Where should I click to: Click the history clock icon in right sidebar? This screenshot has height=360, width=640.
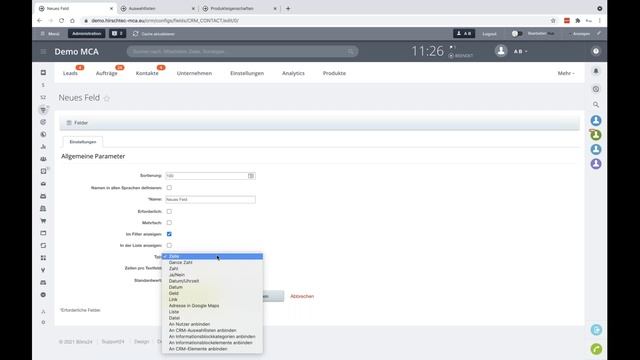[596, 89]
